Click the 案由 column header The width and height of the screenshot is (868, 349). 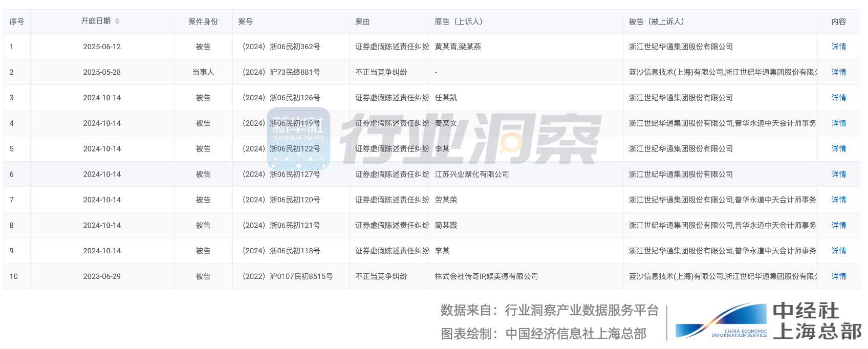pyautogui.click(x=362, y=21)
